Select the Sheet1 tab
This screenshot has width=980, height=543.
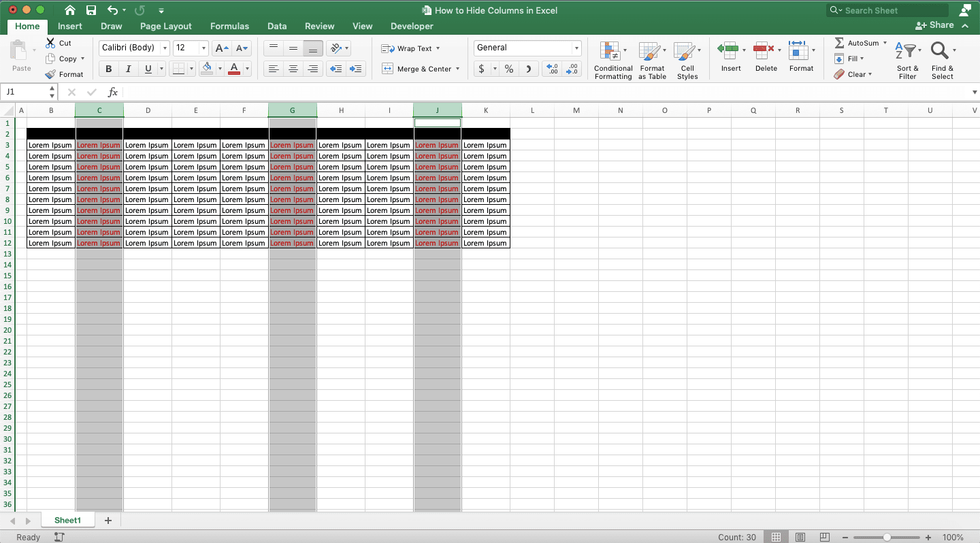[67, 519]
